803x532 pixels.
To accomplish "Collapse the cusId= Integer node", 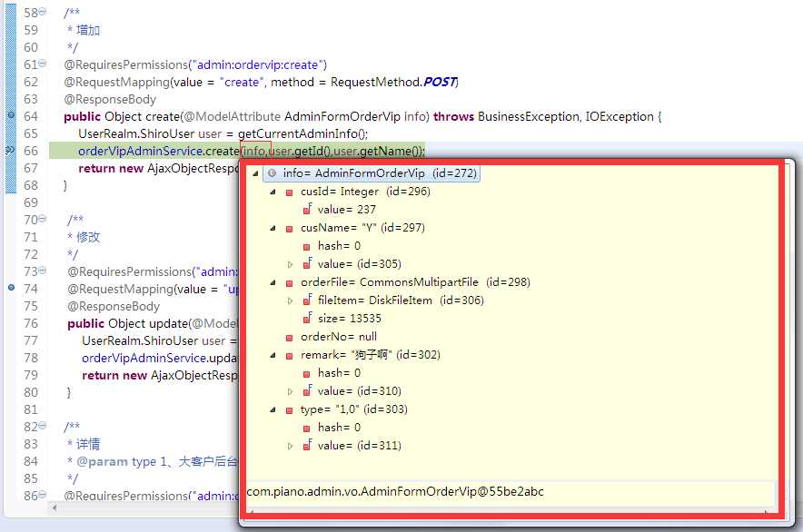I will tap(273, 192).
